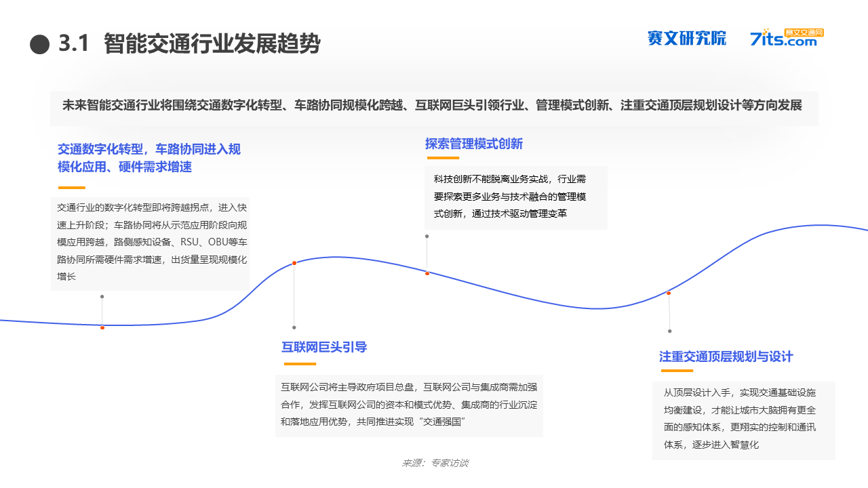The image size is (868, 488).
Task: Click the text box starting 科技创新不能脱离业务实战
Action: point(516,198)
